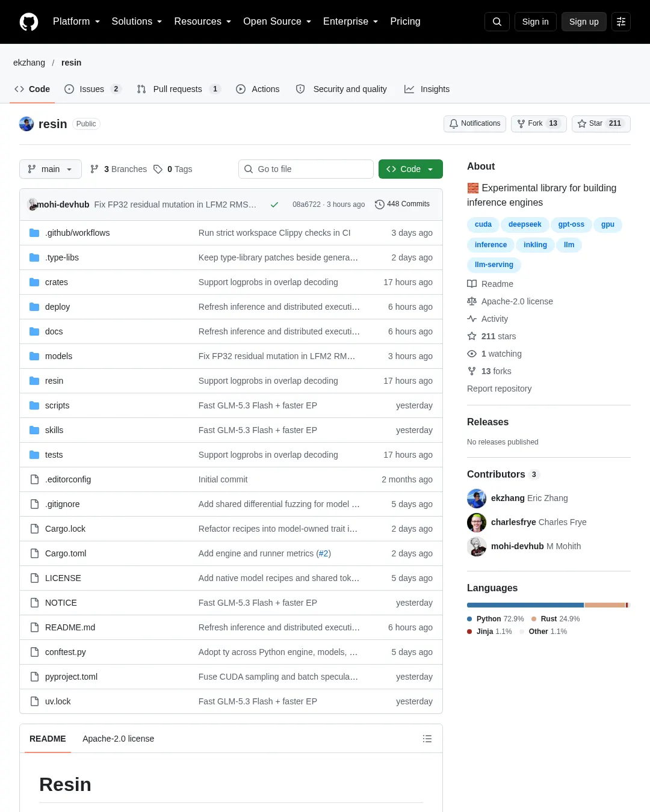The height and width of the screenshot is (812, 650).
Task: Open the pyproject.toml file
Action: click(71, 677)
